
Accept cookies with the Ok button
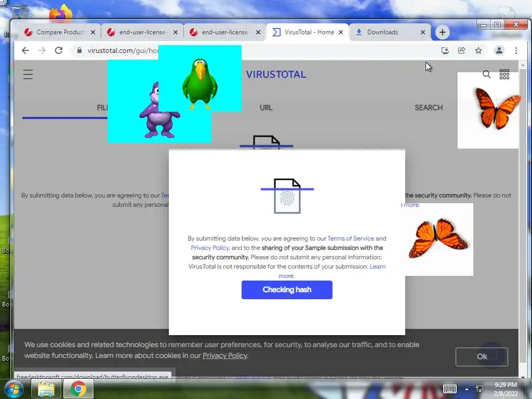[x=482, y=356]
